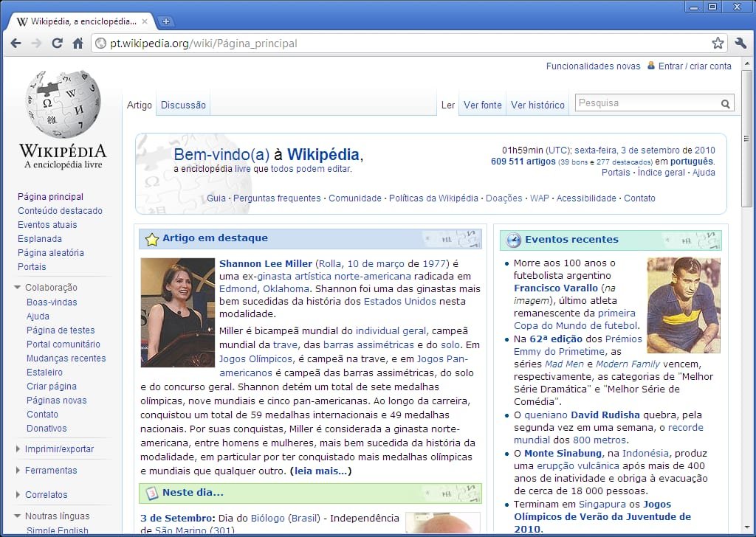Click Página de testes link
This screenshot has width=756, height=537.
(x=61, y=330)
